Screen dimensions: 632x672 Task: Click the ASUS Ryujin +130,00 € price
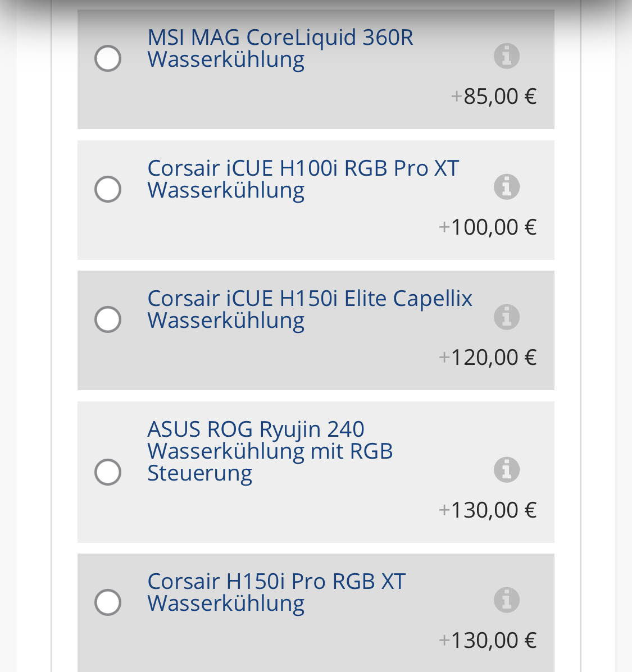488,510
